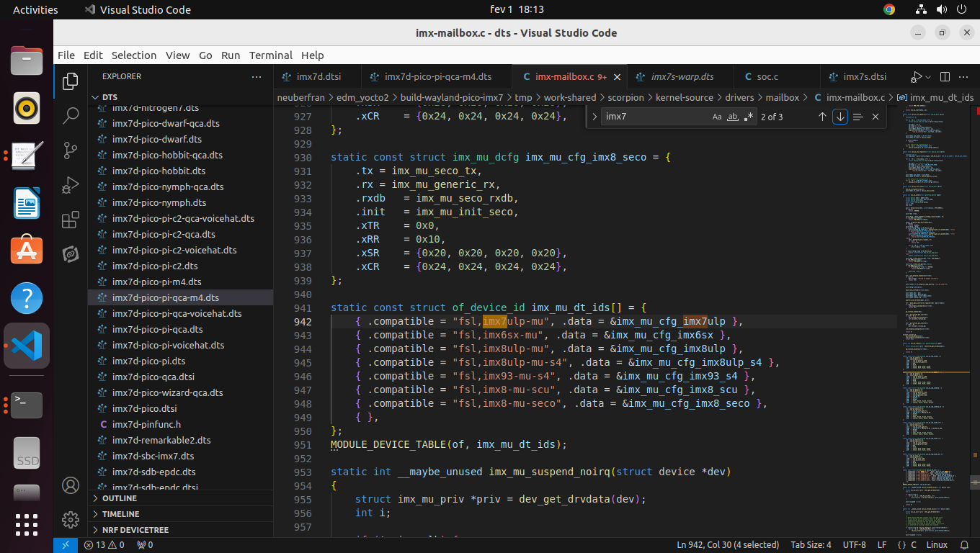Image resolution: width=980 pixels, height=553 pixels.
Task: Open the Manage gear menu
Action: pyautogui.click(x=70, y=520)
